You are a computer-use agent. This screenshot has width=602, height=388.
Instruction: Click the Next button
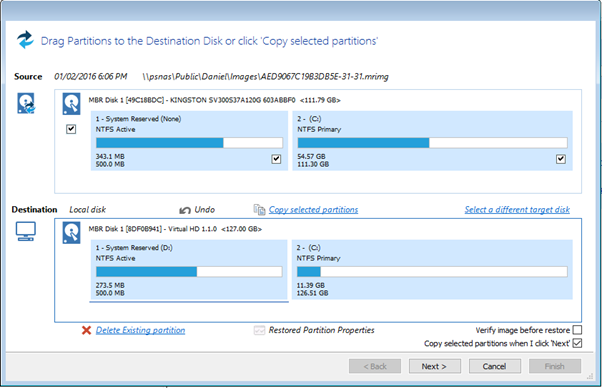[435, 366]
